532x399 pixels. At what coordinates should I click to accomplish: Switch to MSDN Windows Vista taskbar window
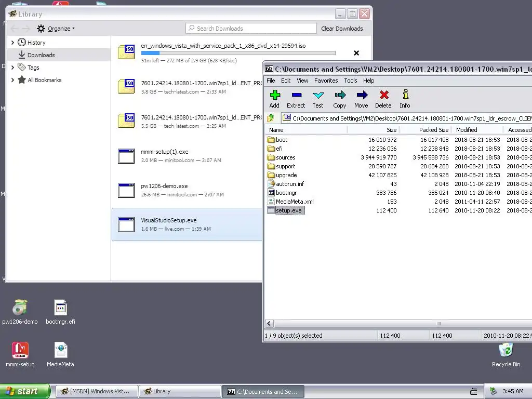pos(96,391)
